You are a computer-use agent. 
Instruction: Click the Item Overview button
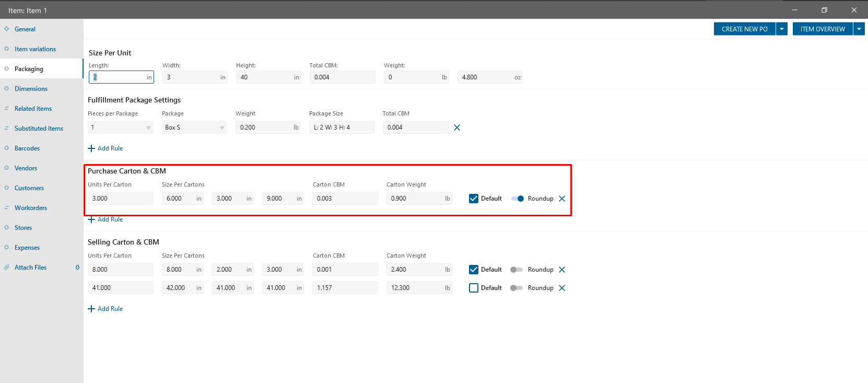[823, 29]
